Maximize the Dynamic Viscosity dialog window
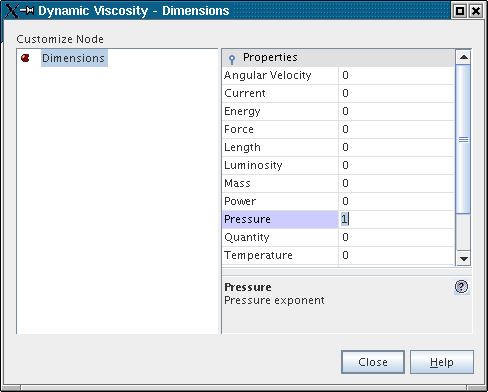Image resolution: width=488 pixels, height=392 pixels. click(460, 11)
